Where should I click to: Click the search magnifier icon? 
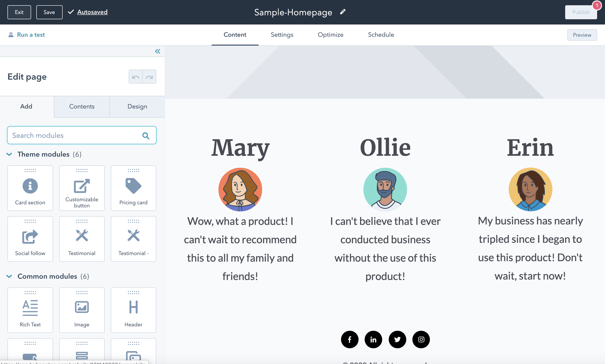[x=146, y=136]
